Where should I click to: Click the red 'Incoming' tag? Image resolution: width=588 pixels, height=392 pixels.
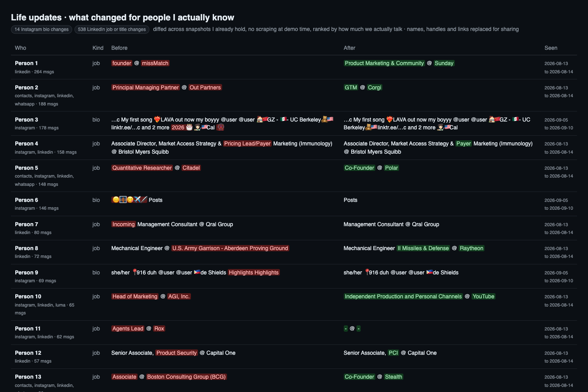tap(123, 224)
